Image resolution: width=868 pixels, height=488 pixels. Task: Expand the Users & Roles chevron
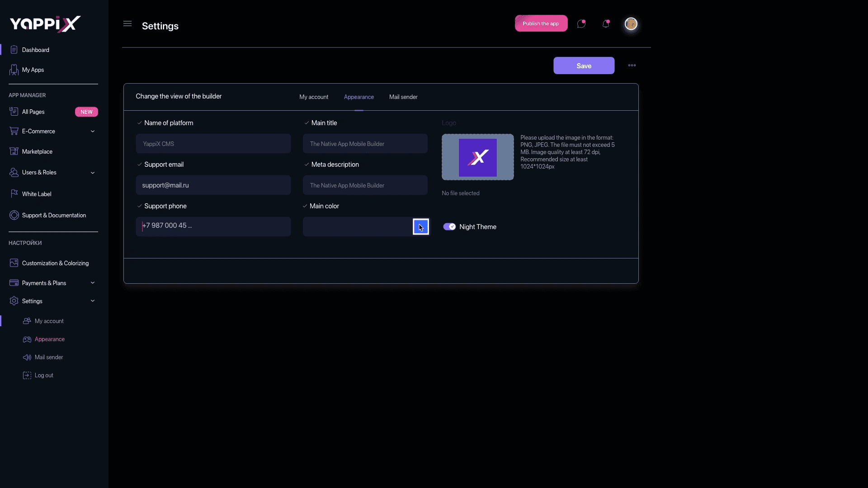(x=93, y=173)
